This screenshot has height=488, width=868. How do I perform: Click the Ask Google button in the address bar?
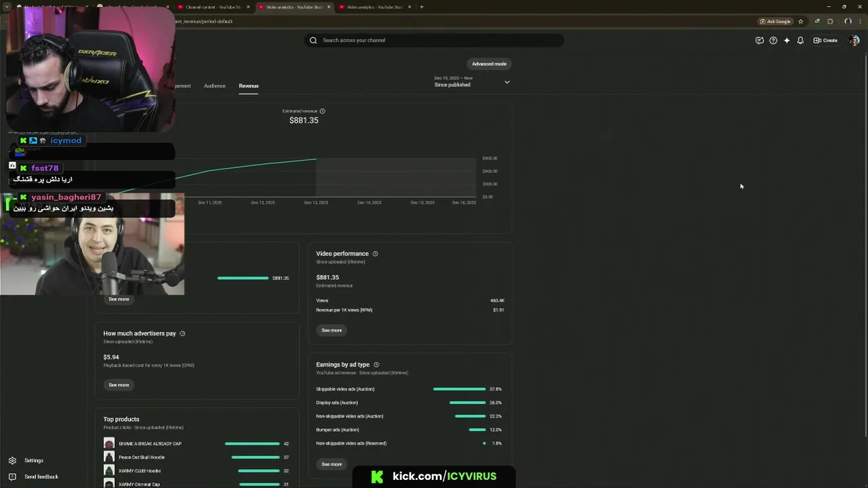coord(775,21)
